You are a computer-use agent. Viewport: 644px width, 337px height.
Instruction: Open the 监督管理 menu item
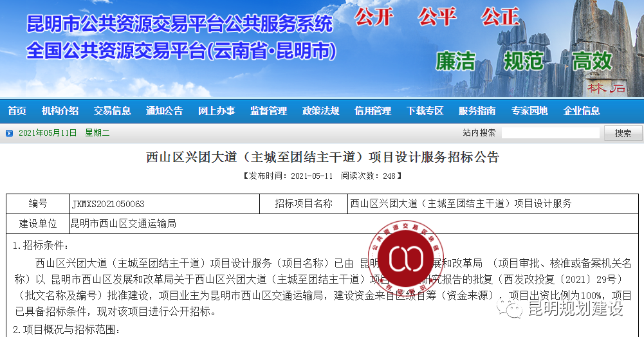(x=269, y=111)
